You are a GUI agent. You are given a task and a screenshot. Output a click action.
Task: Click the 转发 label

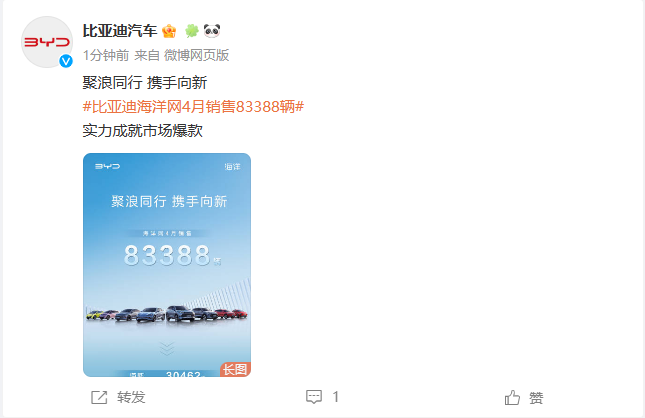[x=131, y=397]
